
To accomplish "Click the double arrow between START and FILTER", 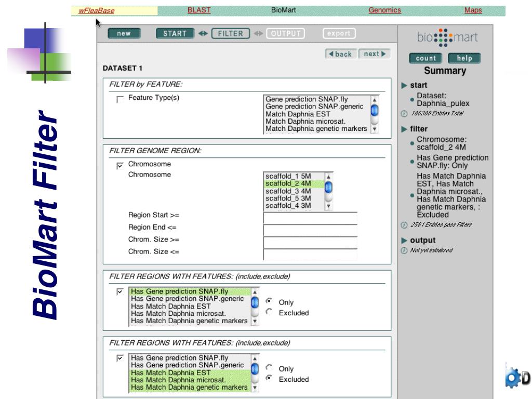I will [203, 33].
